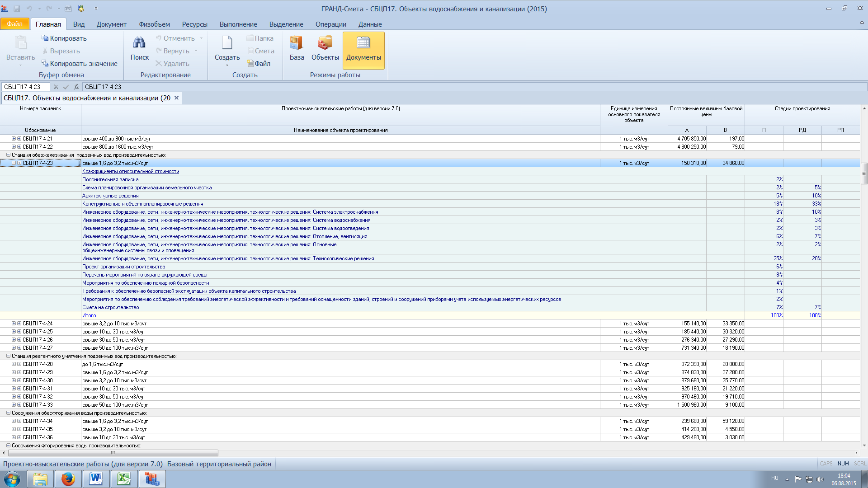This screenshot has height=488, width=868.
Task: Launch Excel from the taskbar
Action: (124, 479)
